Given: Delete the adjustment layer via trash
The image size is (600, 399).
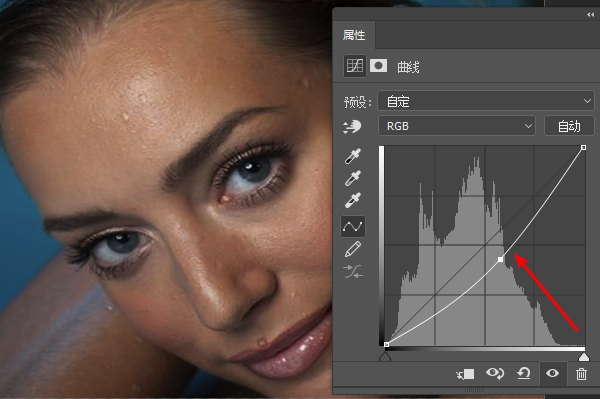Looking at the screenshot, I should [581, 373].
